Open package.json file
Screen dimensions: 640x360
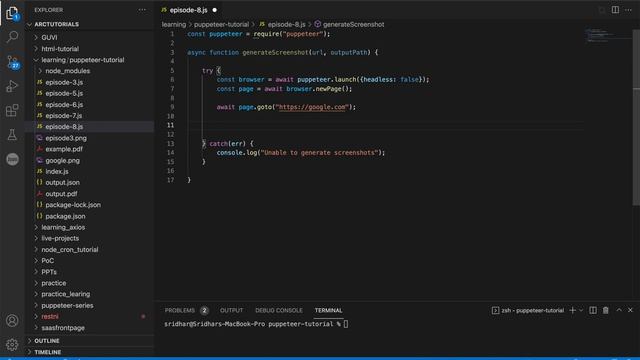point(65,216)
